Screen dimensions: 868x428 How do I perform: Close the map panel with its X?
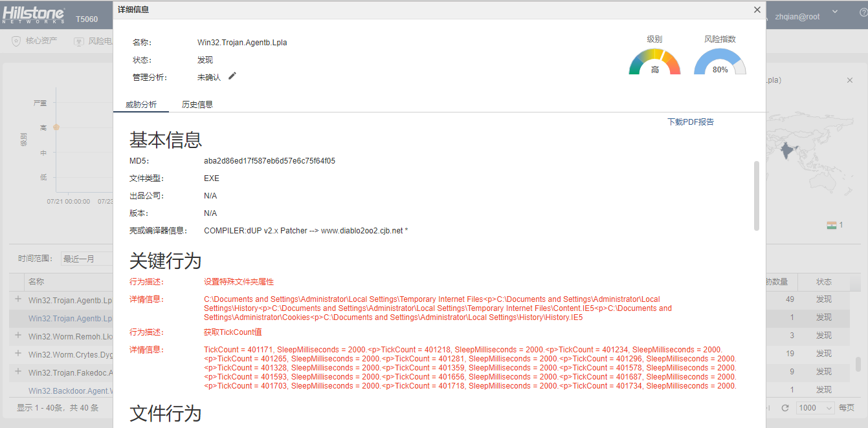(850, 80)
